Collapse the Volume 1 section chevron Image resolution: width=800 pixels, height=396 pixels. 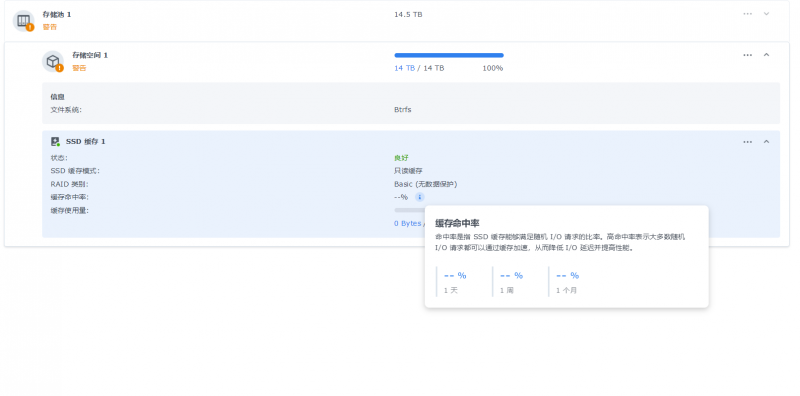point(766,55)
